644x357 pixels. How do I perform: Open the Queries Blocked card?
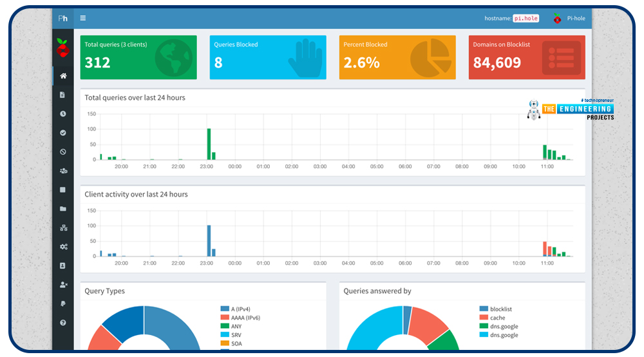268,57
